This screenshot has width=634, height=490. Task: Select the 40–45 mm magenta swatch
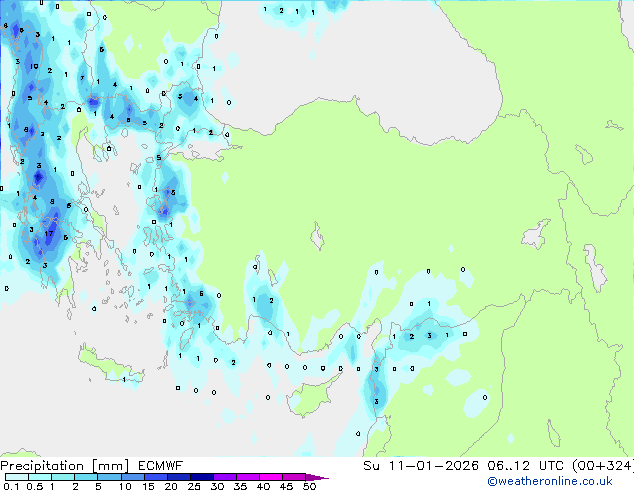pos(271,477)
